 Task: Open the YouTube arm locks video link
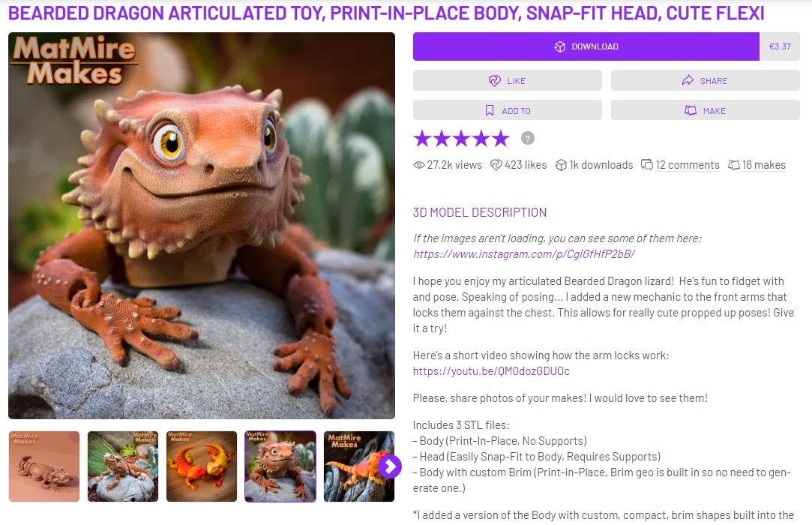(491, 371)
